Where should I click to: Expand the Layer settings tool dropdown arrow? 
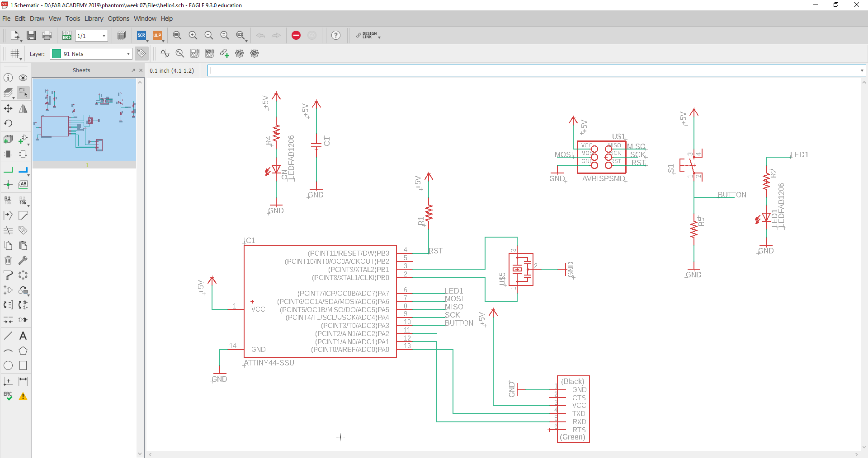tap(13, 98)
